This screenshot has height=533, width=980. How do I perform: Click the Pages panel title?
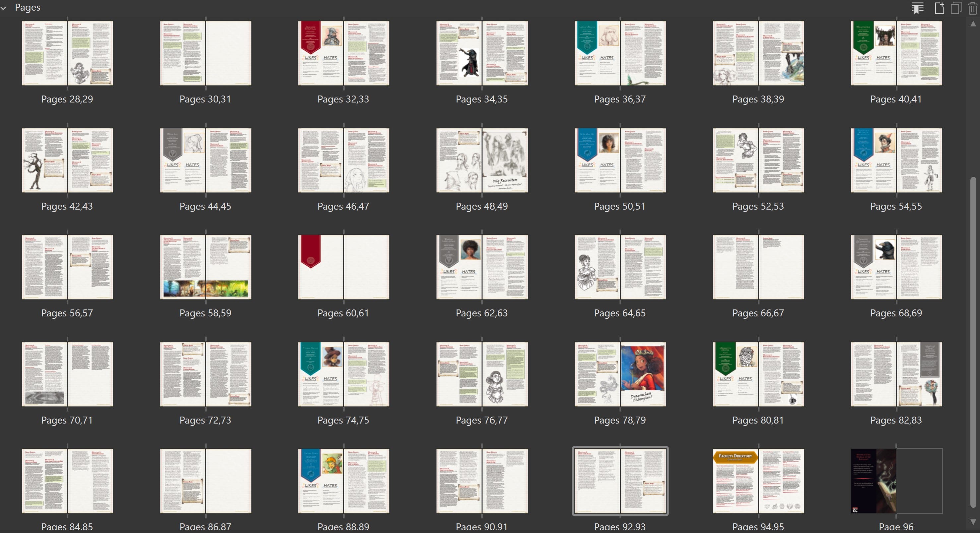(x=28, y=8)
